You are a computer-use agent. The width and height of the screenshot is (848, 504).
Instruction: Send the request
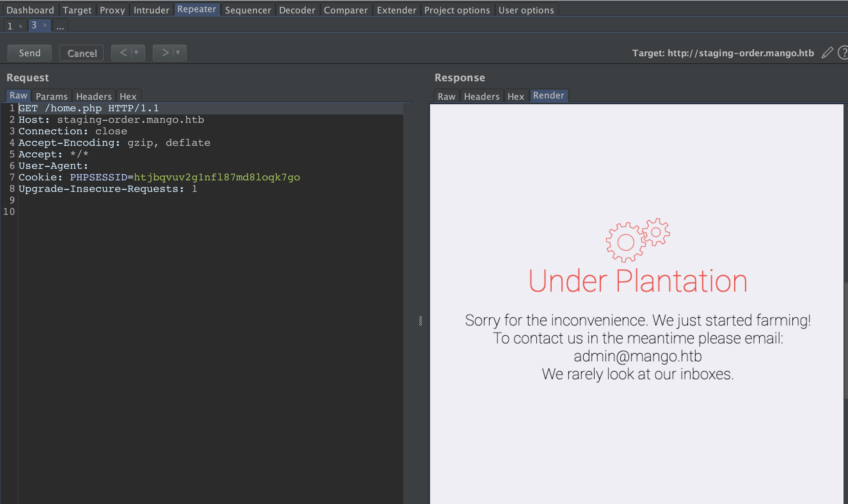[29, 53]
